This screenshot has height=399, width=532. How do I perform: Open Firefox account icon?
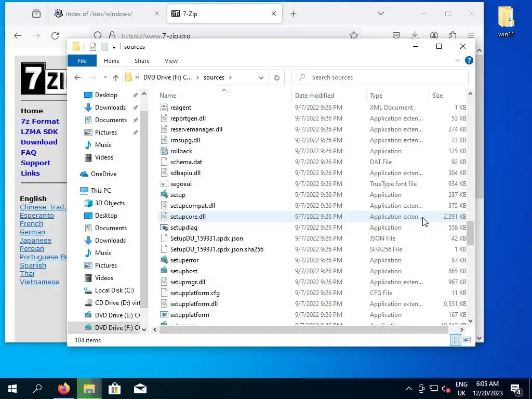(x=434, y=35)
